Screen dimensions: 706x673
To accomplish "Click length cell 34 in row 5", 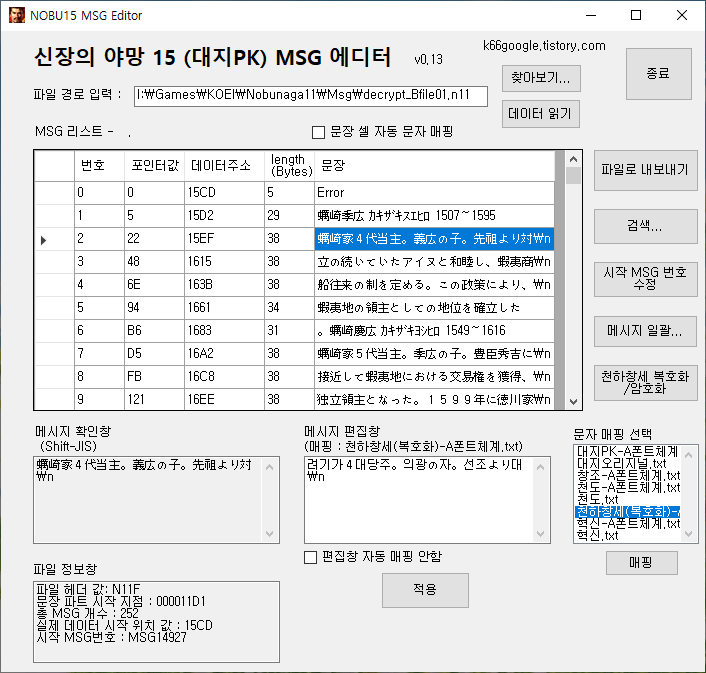I will tap(290, 307).
